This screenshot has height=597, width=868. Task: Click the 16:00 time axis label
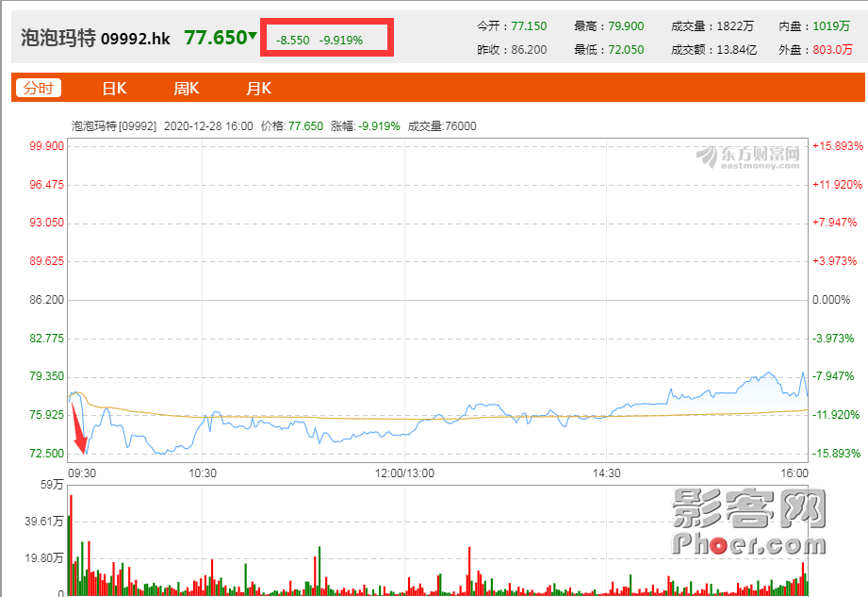(x=794, y=473)
